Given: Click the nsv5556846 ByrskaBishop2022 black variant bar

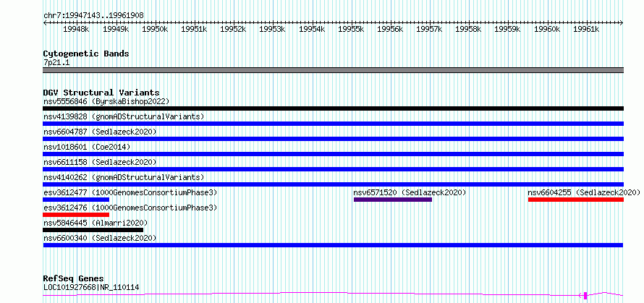Looking at the screenshot, I should pos(333,108).
